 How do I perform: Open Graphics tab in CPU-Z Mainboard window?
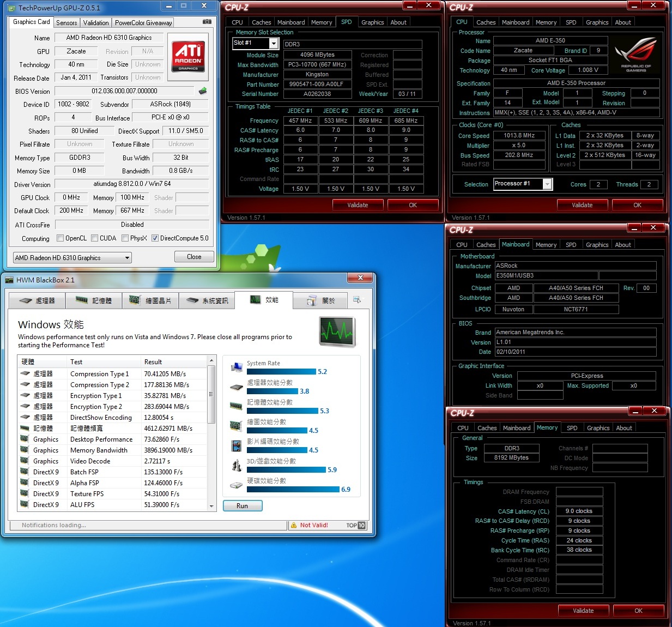pos(597,245)
